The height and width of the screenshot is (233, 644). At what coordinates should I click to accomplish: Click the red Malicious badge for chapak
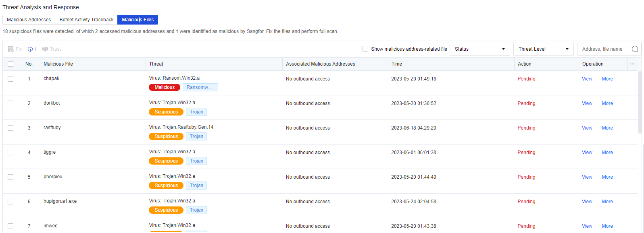(x=165, y=87)
